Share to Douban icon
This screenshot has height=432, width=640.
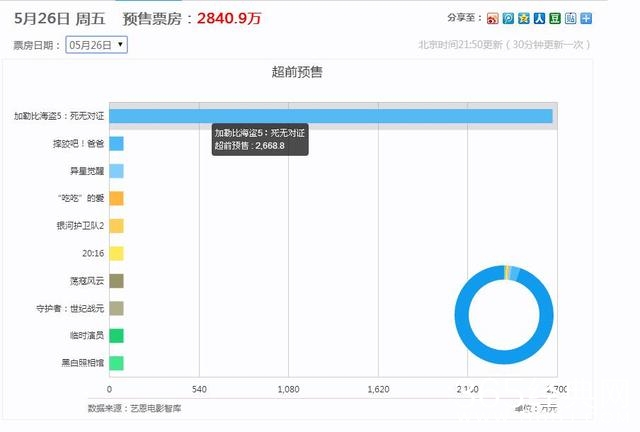554,18
